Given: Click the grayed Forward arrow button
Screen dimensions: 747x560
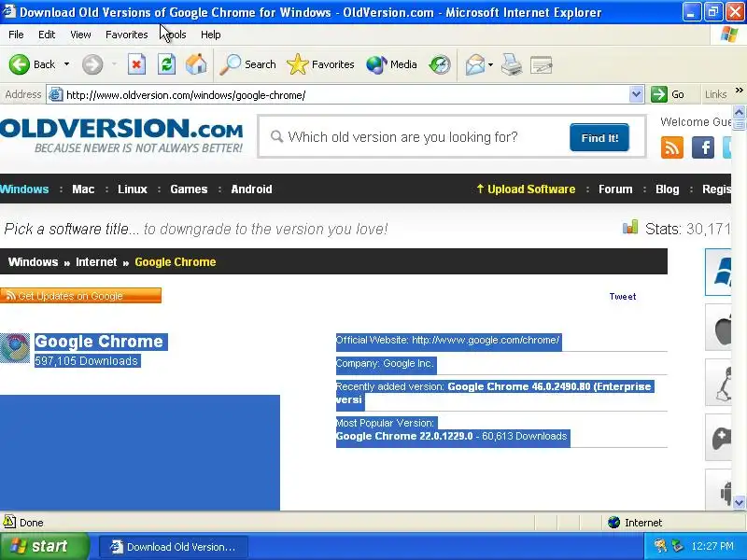Looking at the screenshot, I should pyautogui.click(x=92, y=64).
